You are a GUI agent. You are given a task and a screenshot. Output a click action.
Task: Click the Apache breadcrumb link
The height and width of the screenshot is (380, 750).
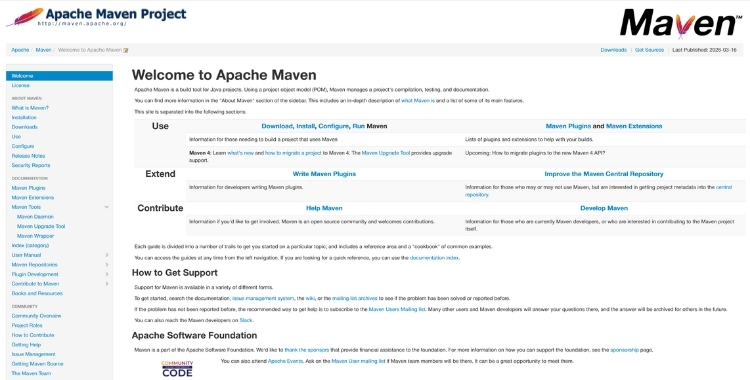[20, 50]
